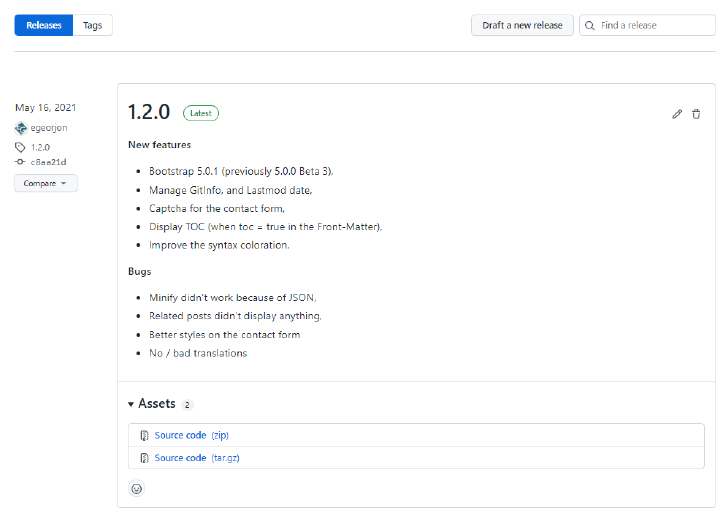The height and width of the screenshot is (513, 720).
Task: Open the 1.2.0 release title
Action: tap(149, 112)
